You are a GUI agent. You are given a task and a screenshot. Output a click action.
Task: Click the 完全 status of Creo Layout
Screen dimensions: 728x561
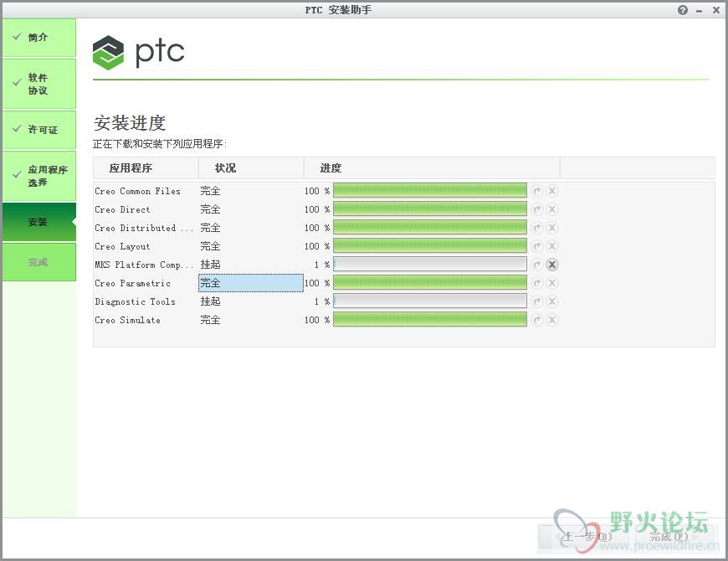click(x=210, y=245)
